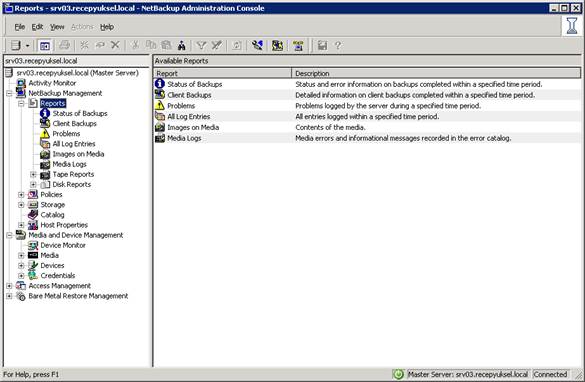This screenshot has height=382, width=585.
Task: Expand the Storage node
Action: click(x=21, y=205)
